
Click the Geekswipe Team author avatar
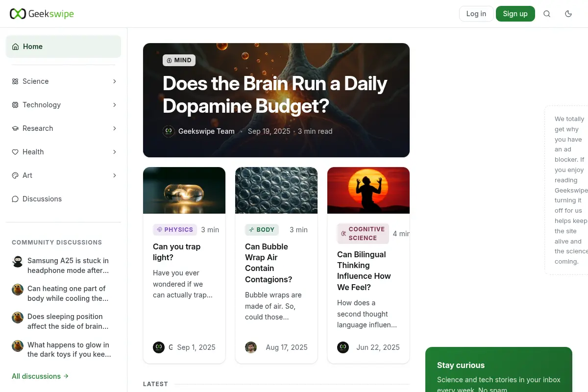click(169, 131)
